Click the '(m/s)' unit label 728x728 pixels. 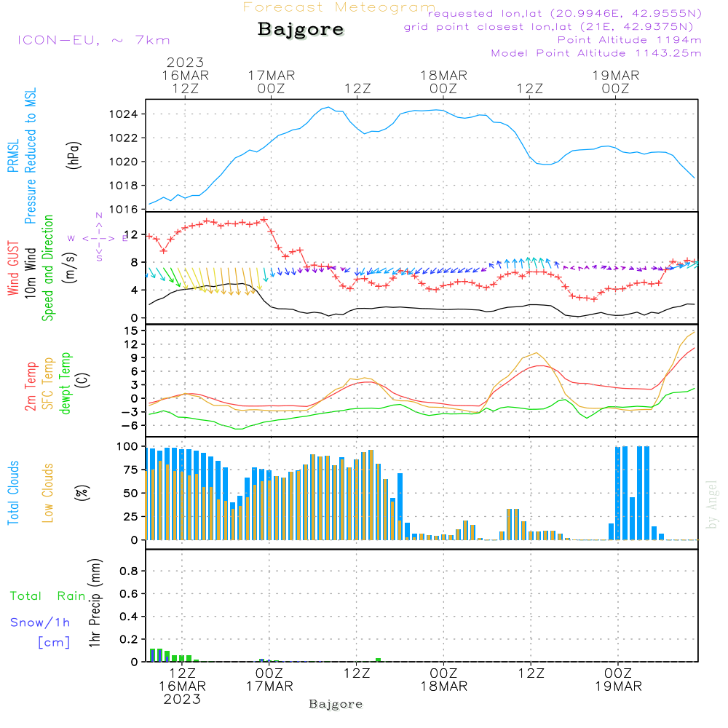70,269
